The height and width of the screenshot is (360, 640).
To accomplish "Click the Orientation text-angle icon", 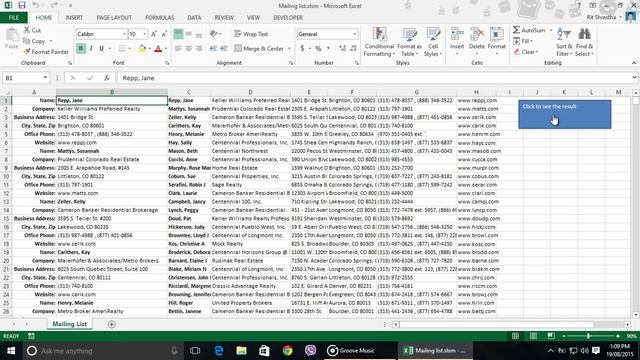I will tap(213, 34).
